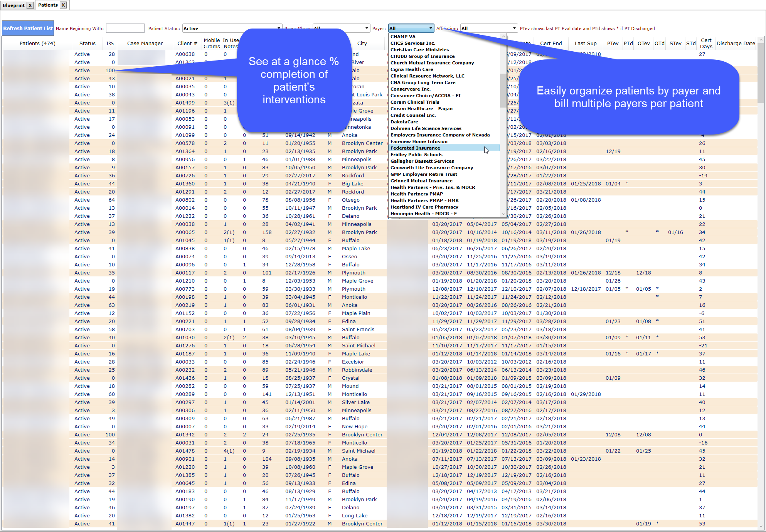Click client number A01499

[x=185, y=103]
